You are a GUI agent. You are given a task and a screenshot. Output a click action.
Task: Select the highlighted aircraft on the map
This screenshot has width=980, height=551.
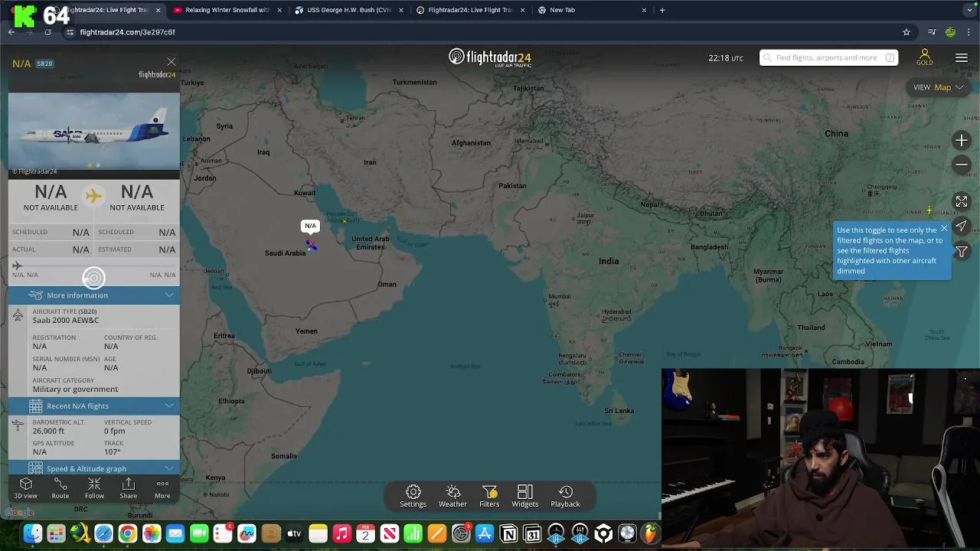point(311,245)
